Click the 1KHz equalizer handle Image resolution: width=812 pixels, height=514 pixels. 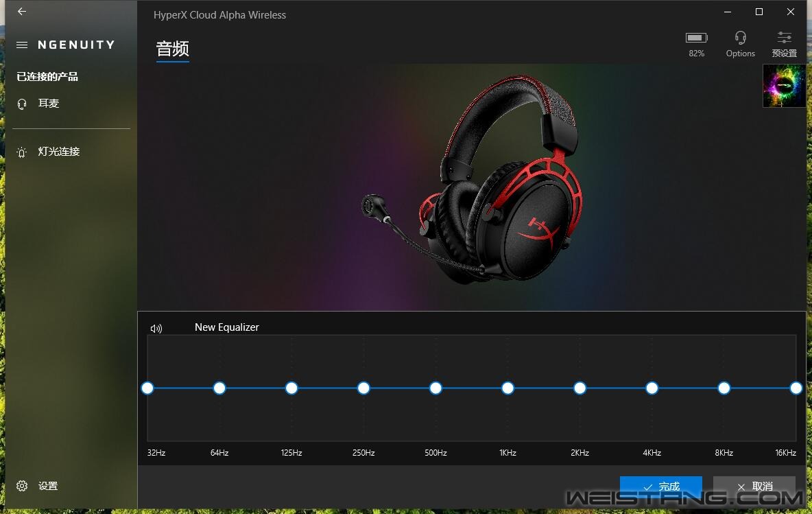click(508, 388)
